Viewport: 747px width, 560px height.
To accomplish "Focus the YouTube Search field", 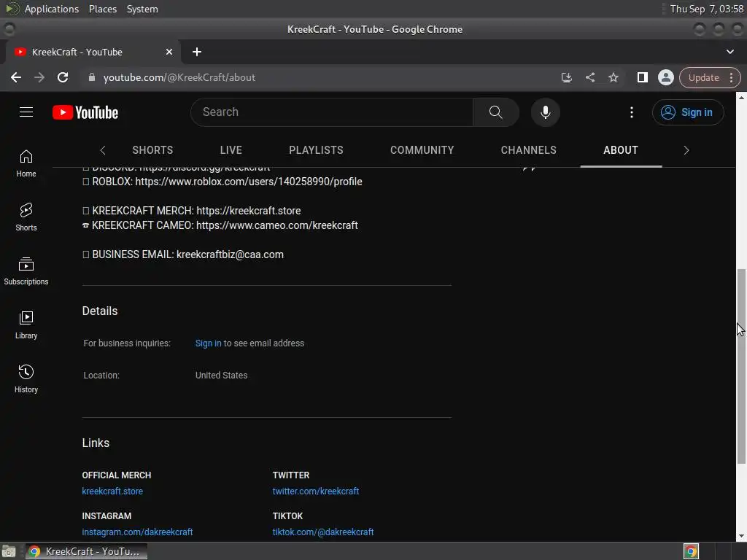I will point(332,112).
